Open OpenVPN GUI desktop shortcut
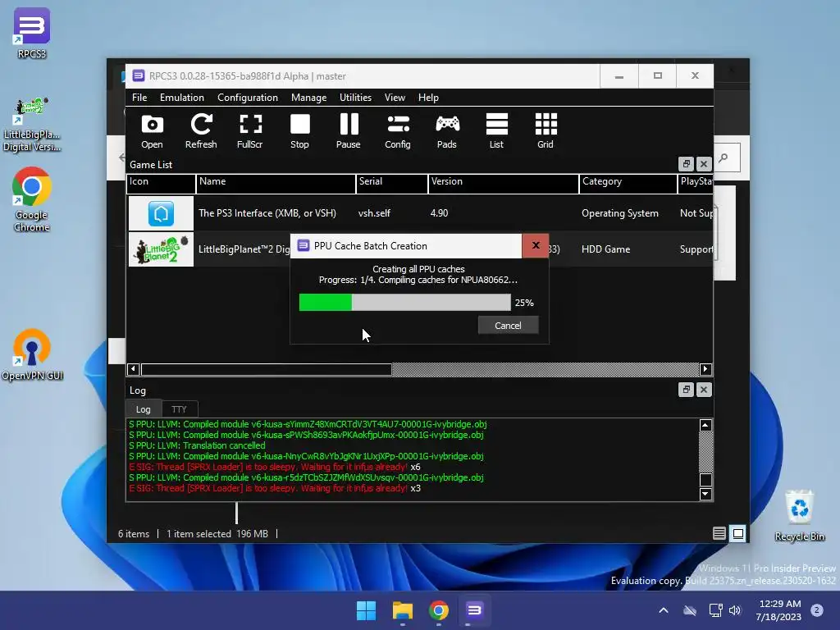Image resolution: width=840 pixels, height=630 pixels. point(32,354)
